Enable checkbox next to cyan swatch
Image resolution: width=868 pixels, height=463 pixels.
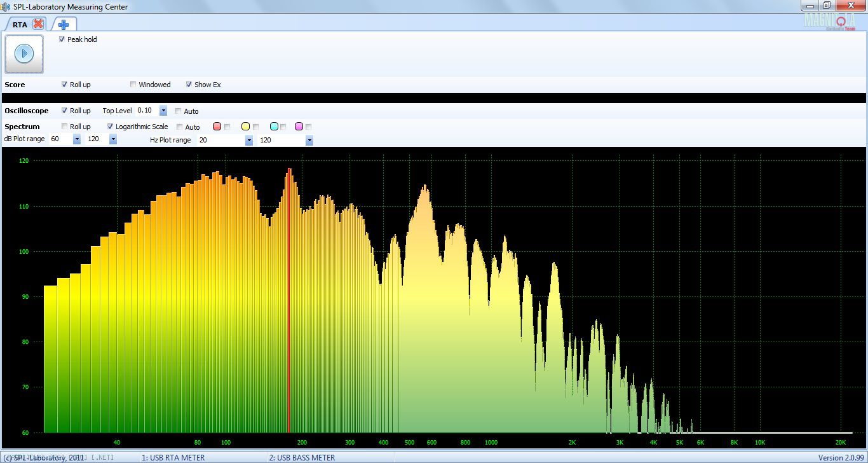click(x=283, y=127)
